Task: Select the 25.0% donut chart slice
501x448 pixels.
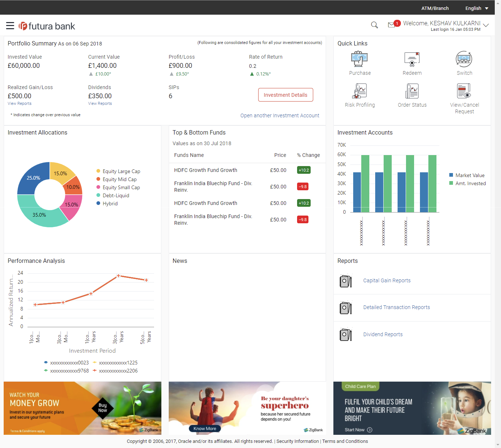Action: tap(33, 178)
